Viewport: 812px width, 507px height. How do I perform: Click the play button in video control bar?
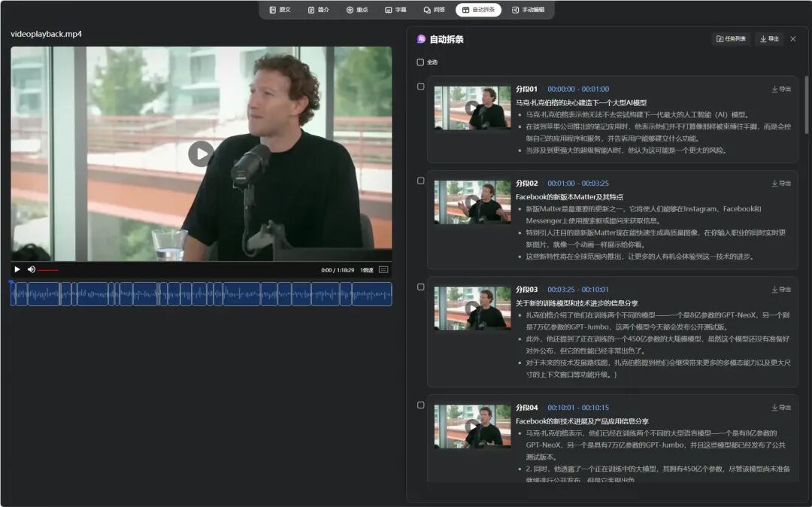coord(17,269)
